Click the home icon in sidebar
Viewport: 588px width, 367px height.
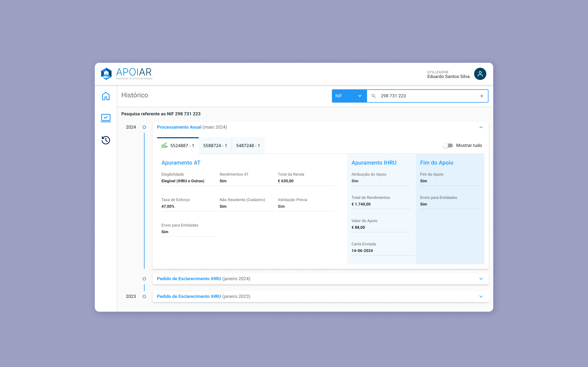(106, 96)
